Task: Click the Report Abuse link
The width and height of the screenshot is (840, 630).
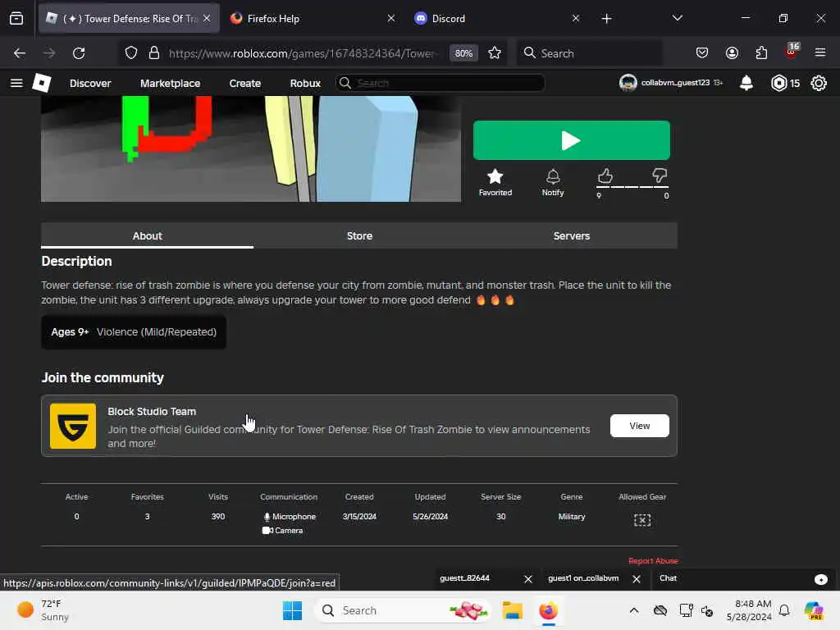Action: [653, 561]
